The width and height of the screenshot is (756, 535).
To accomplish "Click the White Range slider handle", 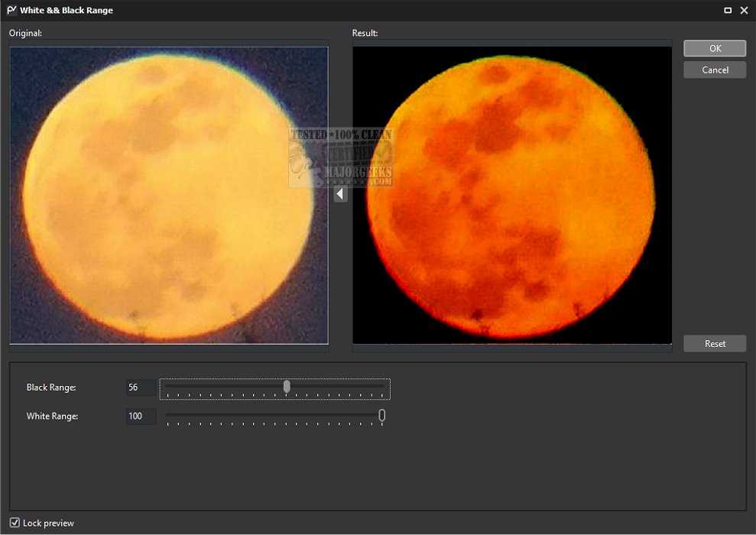I will click(381, 415).
